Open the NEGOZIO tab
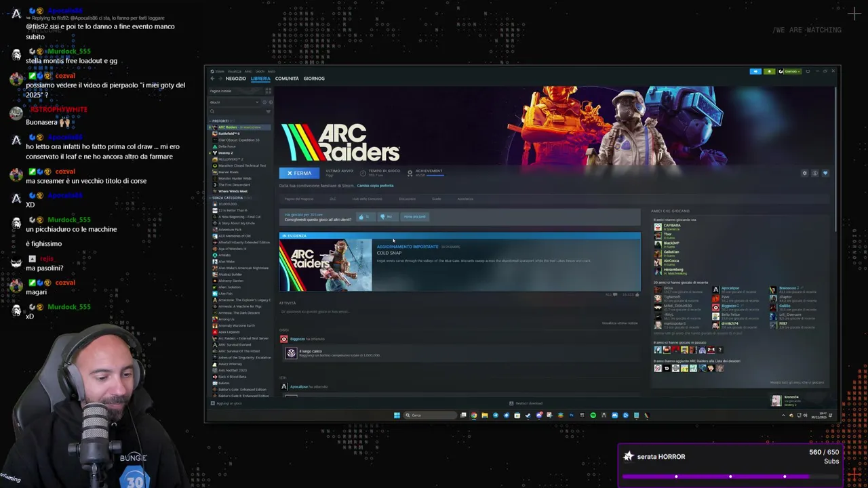 tap(236, 79)
